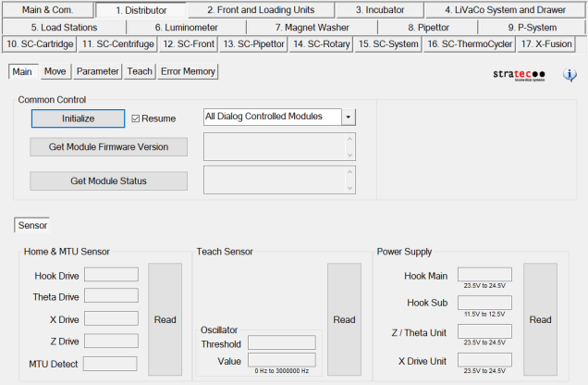
Task: Click Get Module Status button
Action: click(x=109, y=180)
